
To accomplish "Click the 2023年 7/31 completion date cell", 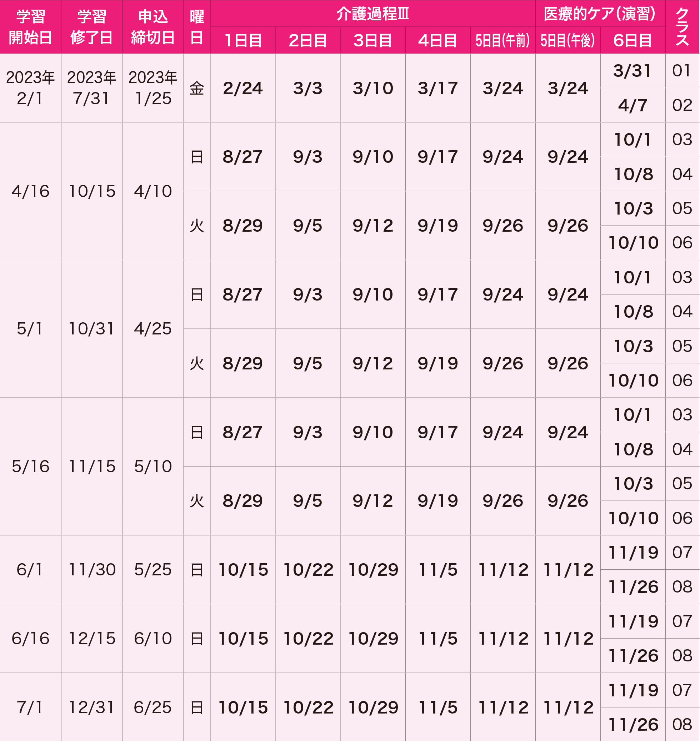I will [x=92, y=88].
